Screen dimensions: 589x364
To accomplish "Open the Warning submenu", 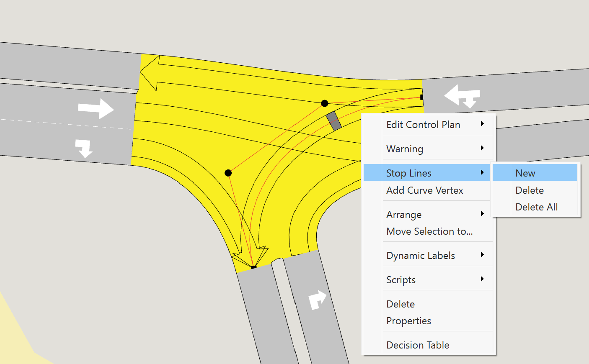I will coord(405,149).
